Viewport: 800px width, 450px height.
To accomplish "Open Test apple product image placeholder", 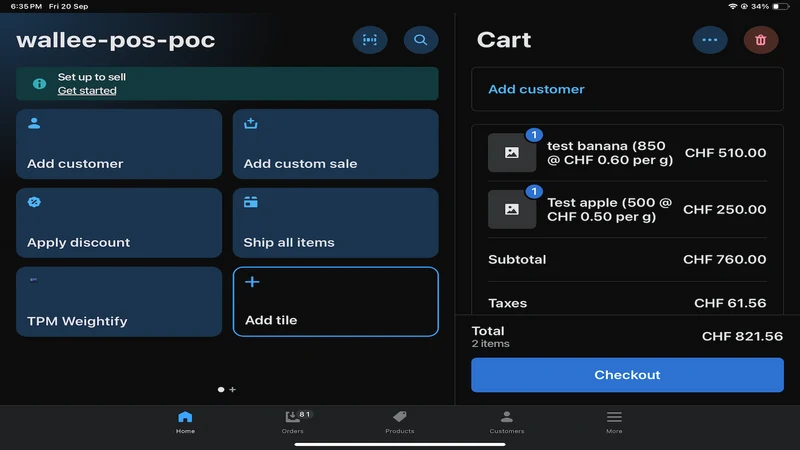I will (x=512, y=209).
